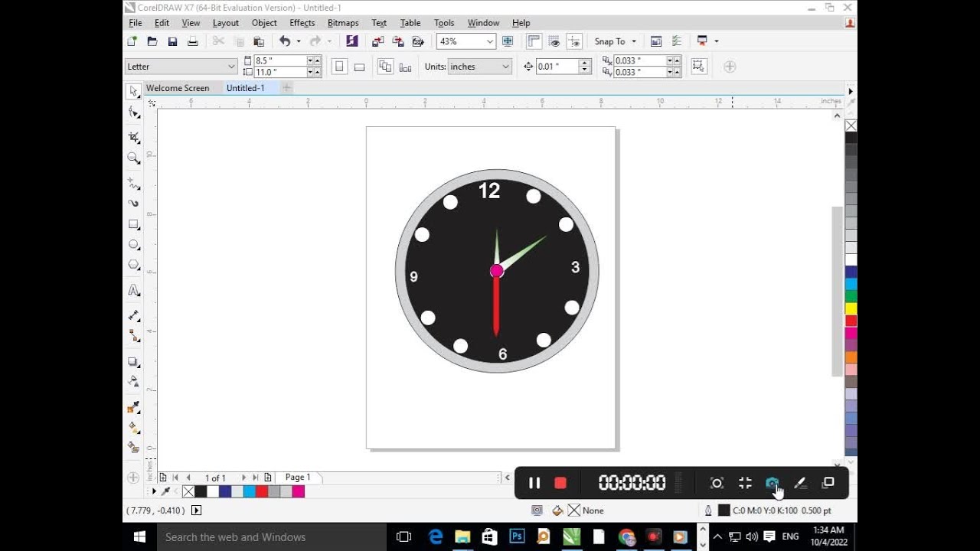This screenshot has height=551, width=980.
Task: Open the Layout menu
Action: click(226, 23)
